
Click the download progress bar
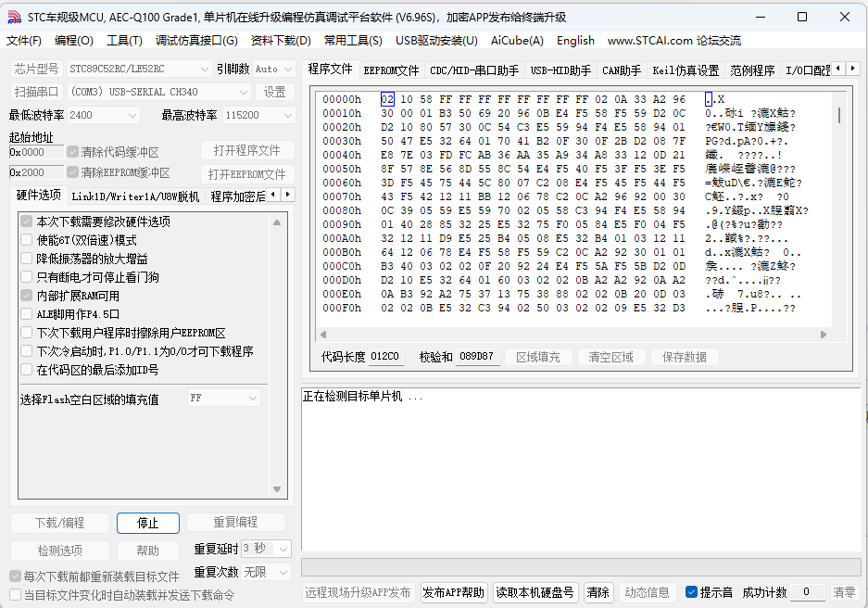[x=581, y=567]
